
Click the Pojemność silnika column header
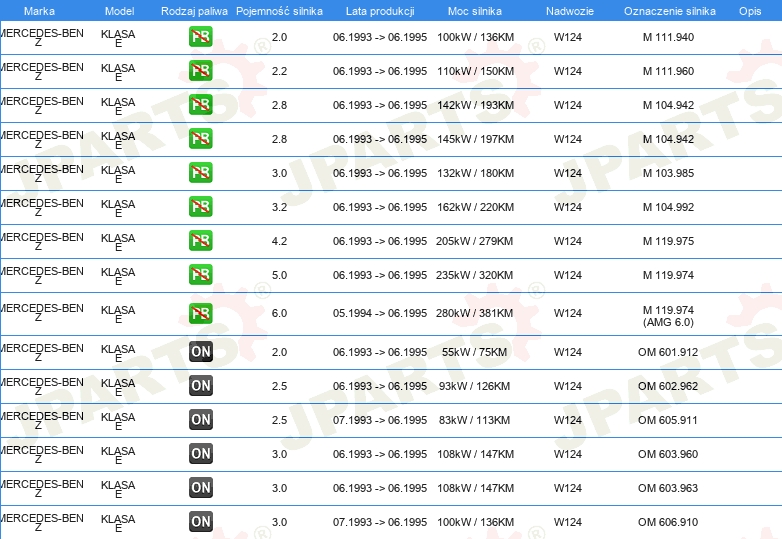point(279,11)
